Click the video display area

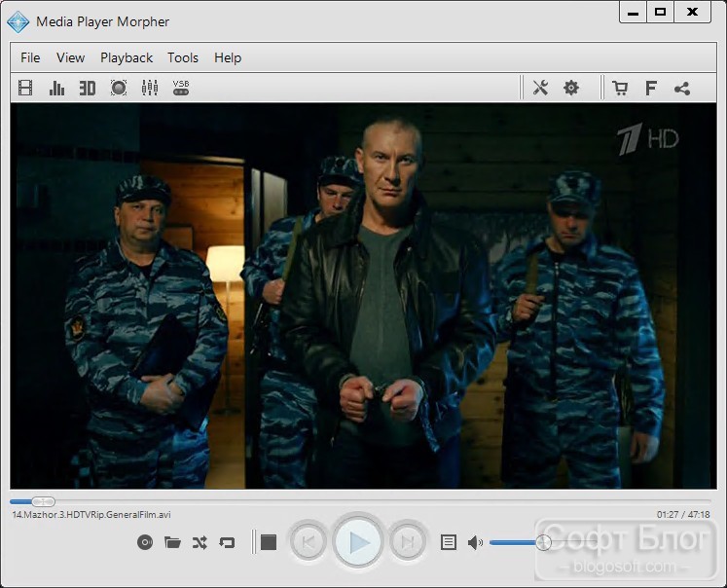(x=364, y=296)
